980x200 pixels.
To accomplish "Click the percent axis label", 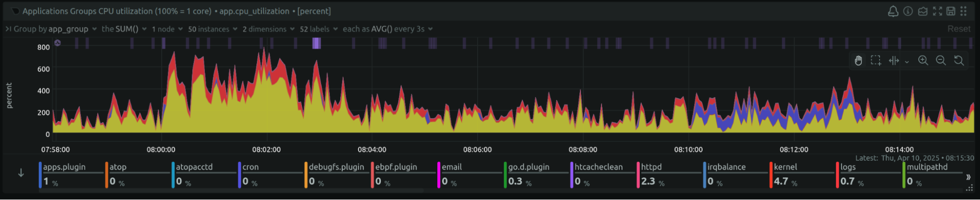I will (x=9, y=96).
